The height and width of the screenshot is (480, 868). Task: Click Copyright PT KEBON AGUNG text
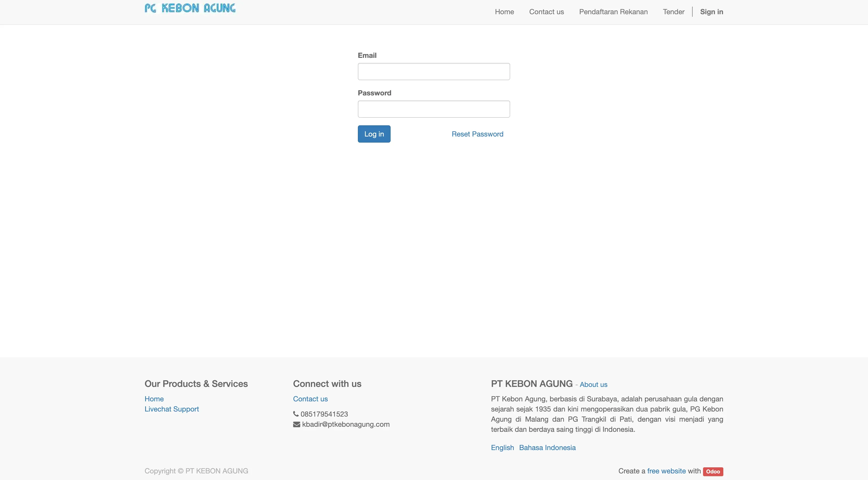(196, 471)
